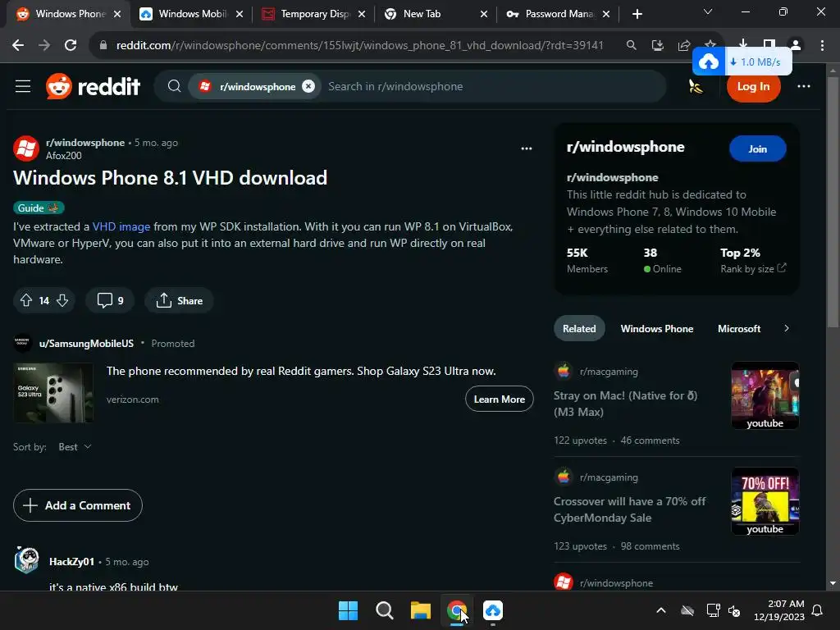Open the notification bell in system tray
The width and height of the screenshot is (840, 630).
pos(818,610)
